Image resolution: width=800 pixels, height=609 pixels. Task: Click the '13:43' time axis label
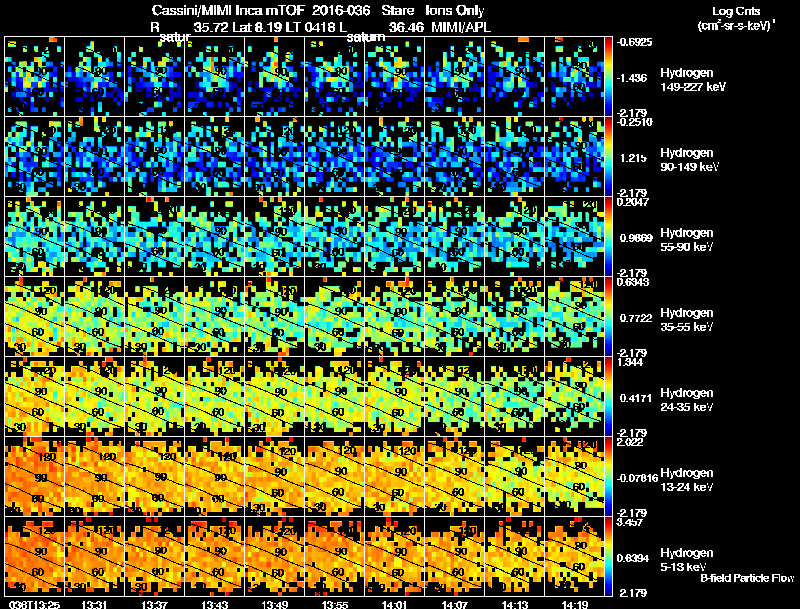click(x=214, y=604)
